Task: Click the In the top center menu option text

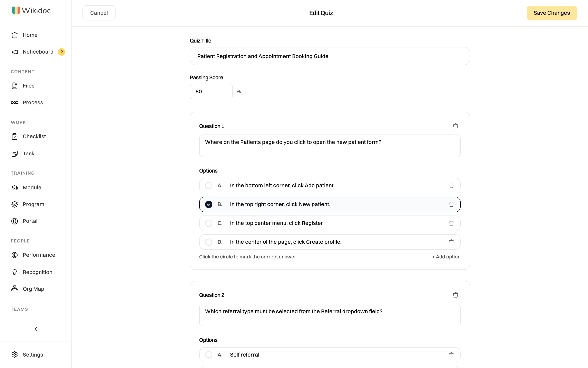Action: pyautogui.click(x=277, y=223)
